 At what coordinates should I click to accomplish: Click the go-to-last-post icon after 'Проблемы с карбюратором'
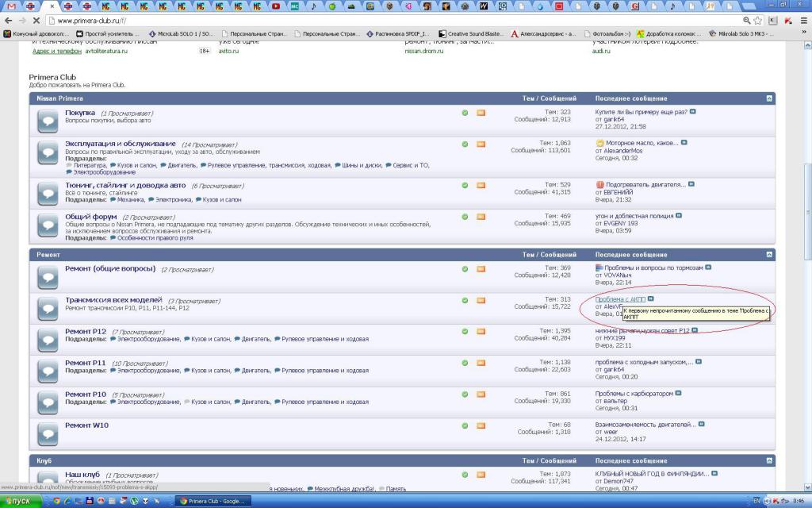pos(679,393)
